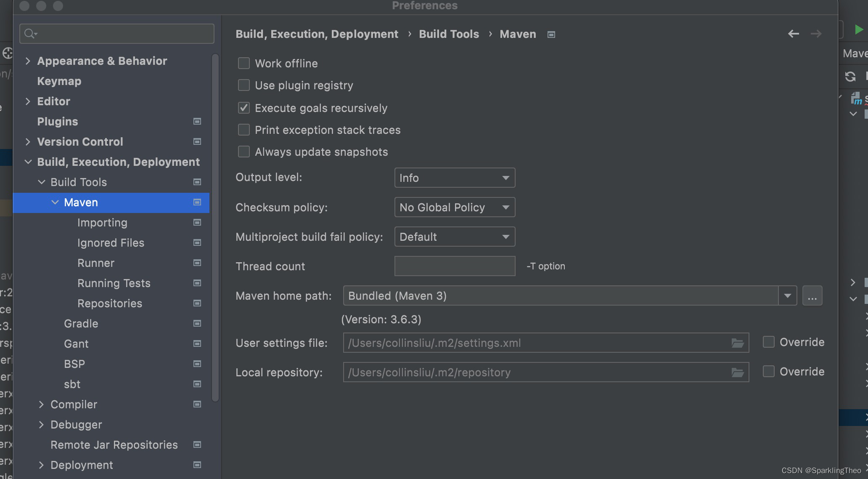Click browse ellipsis button for Maven home
Viewport: 868px width, 479px height.
(812, 296)
